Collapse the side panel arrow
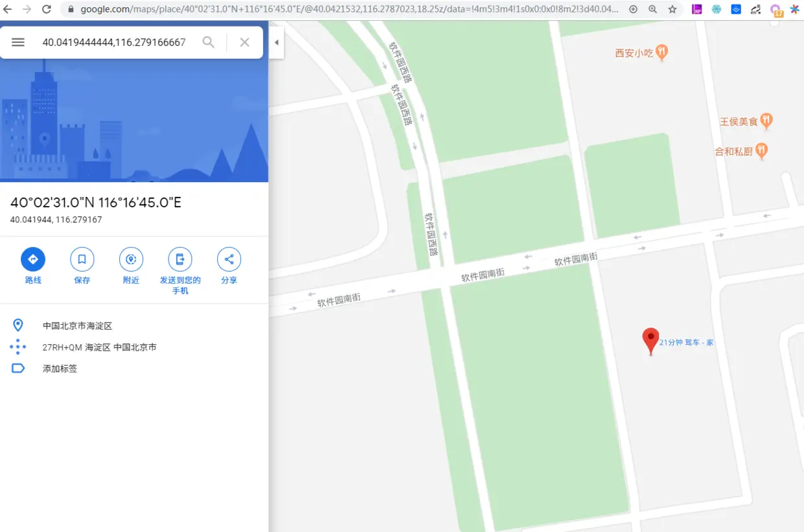The image size is (804, 532). pyautogui.click(x=276, y=43)
